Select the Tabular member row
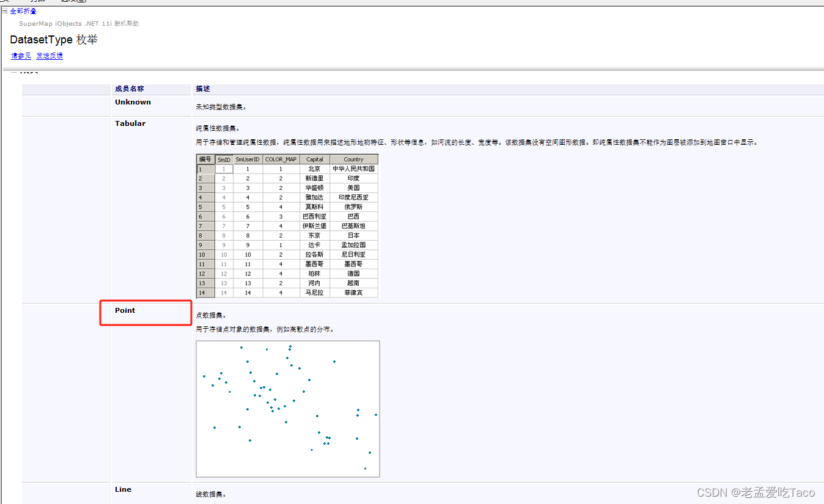The width and height of the screenshot is (824, 504). (x=130, y=123)
